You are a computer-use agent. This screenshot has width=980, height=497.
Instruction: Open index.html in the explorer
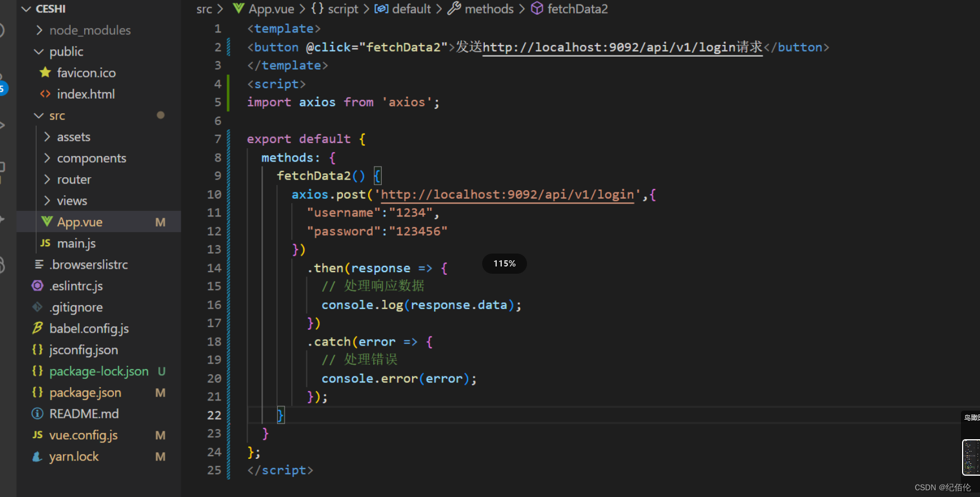(86, 94)
